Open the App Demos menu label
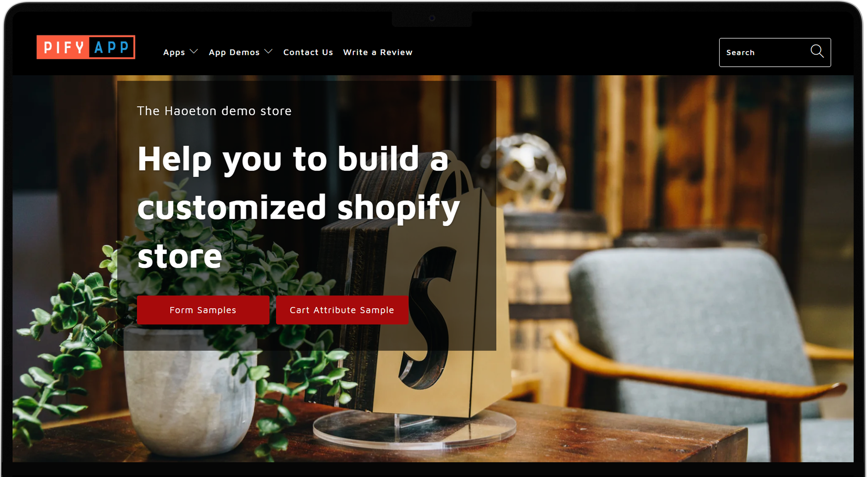This screenshot has height=477, width=868. 234,53
